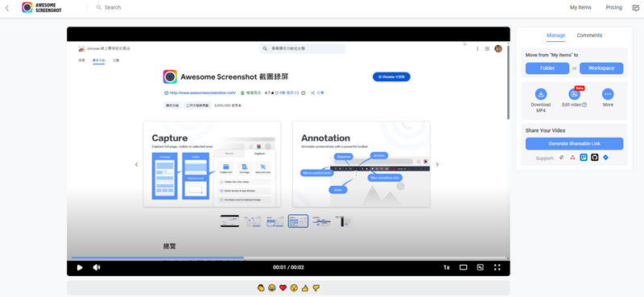Screen dimensions: 644x297
Task: Share via the Jira support icon
Action: click(605, 158)
